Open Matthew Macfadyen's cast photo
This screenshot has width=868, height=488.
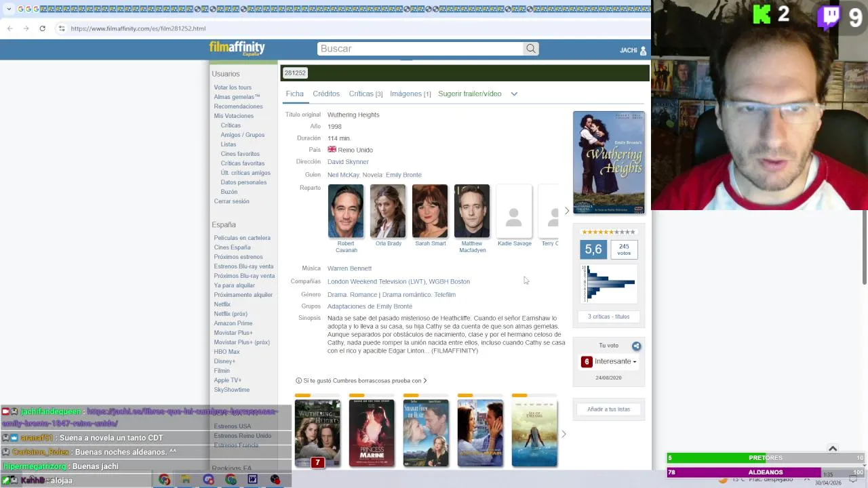coord(472,211)
